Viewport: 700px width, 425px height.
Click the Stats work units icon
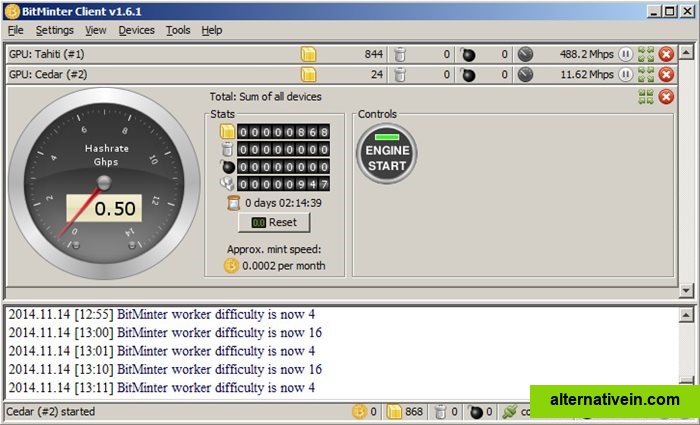tap(227, 183)
